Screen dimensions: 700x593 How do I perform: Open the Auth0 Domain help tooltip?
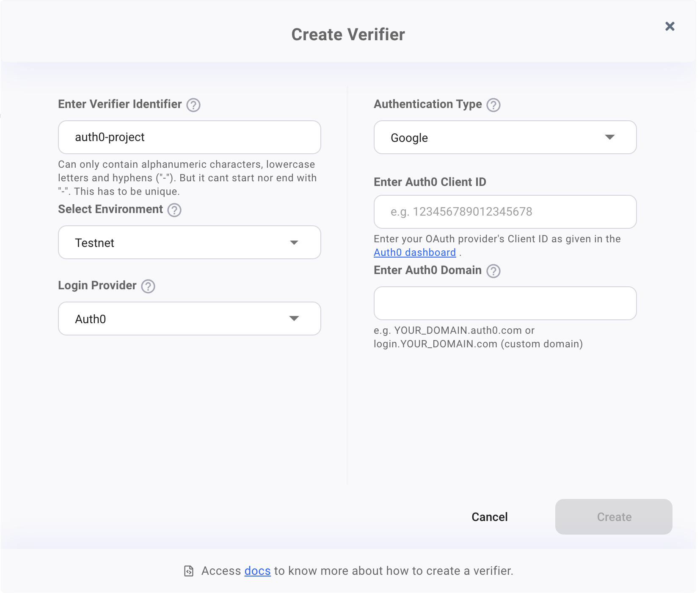[x=493, y=271]
